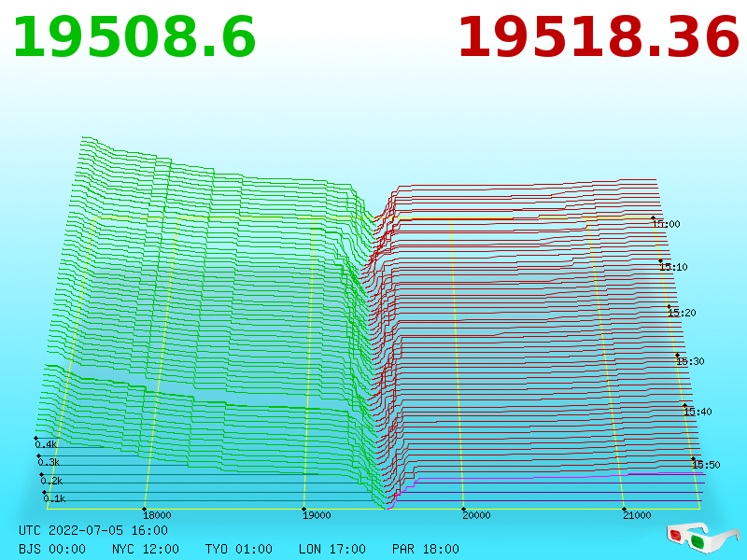Image resolution: width=747 pixels, height=560 pixels.
Task: Click the UTC 2022-07-05 16:00 timestamp
Action: [93, 530]
